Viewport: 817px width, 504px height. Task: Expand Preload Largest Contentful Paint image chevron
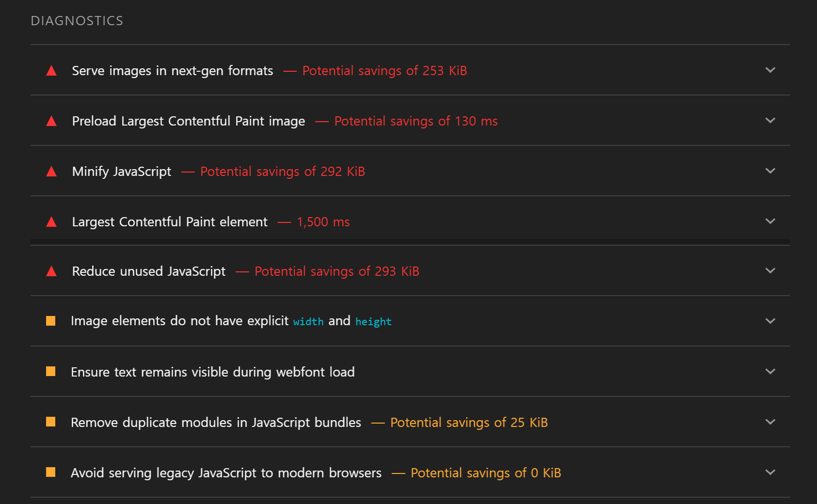[770, 121]
